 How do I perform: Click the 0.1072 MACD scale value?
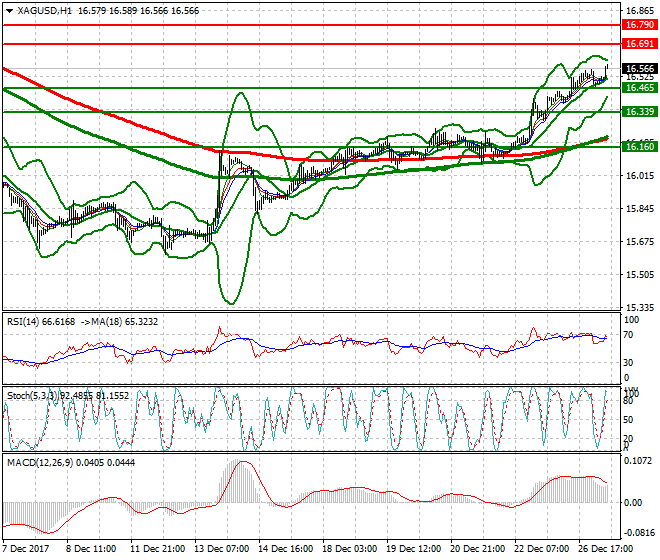[x=638, y=461]
